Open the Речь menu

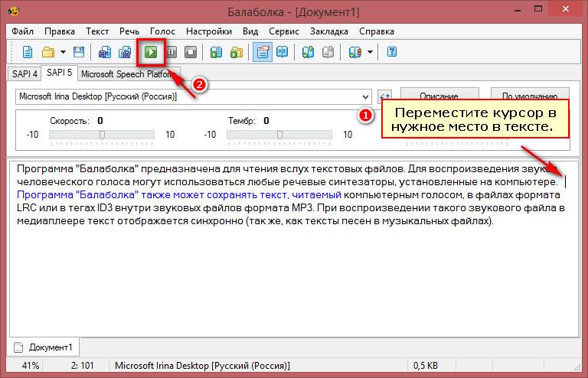coord(129,31)
